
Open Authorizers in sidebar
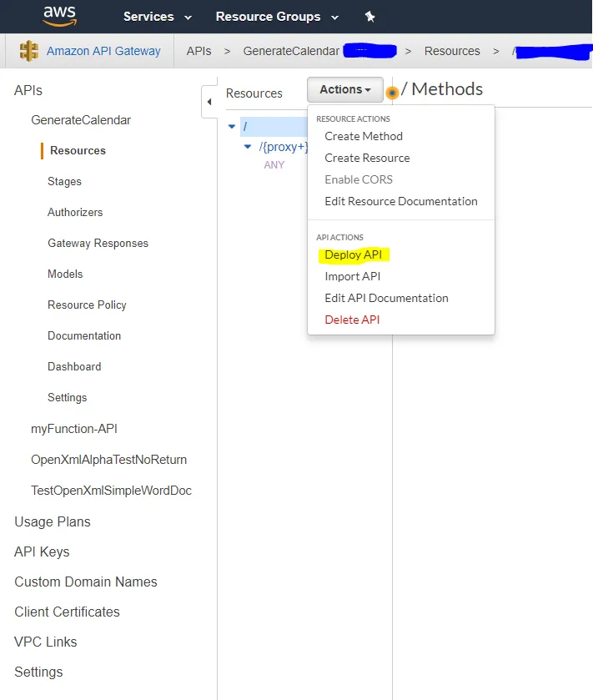[75, 213]
